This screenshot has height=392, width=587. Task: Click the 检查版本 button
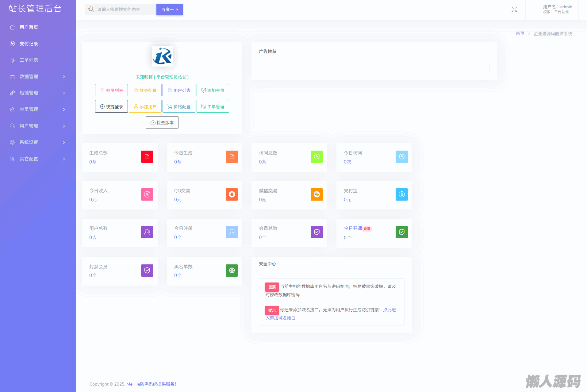(x=162, y=122)
